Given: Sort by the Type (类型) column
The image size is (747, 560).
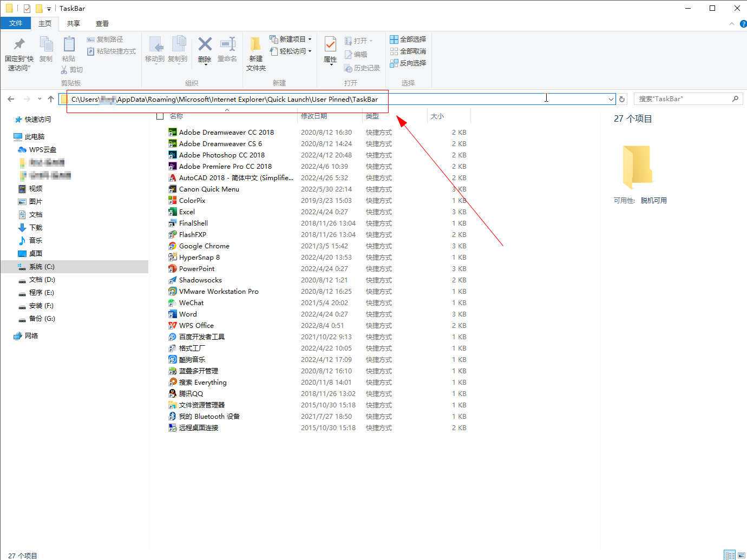Looking at the screenshot, I should tap(372, 116).
